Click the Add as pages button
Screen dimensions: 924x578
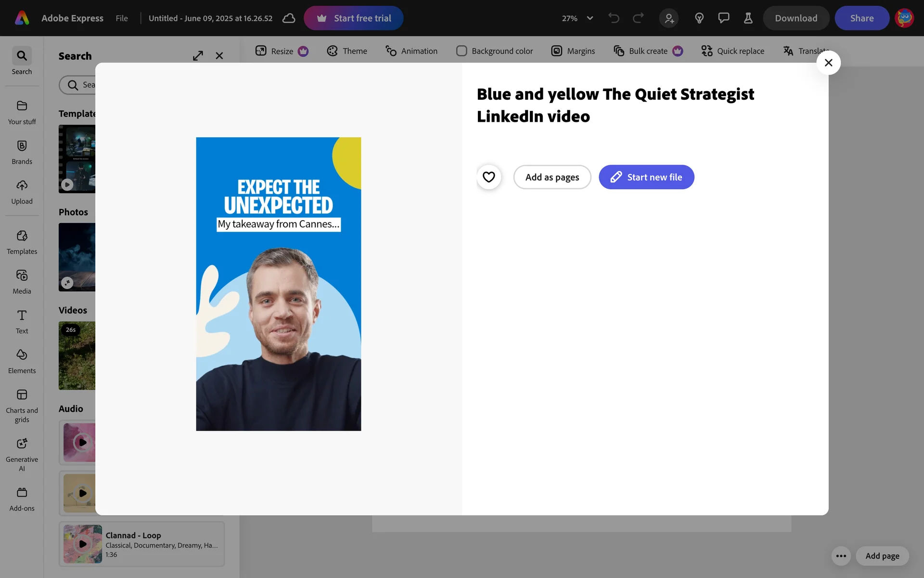tap(552, 177)
